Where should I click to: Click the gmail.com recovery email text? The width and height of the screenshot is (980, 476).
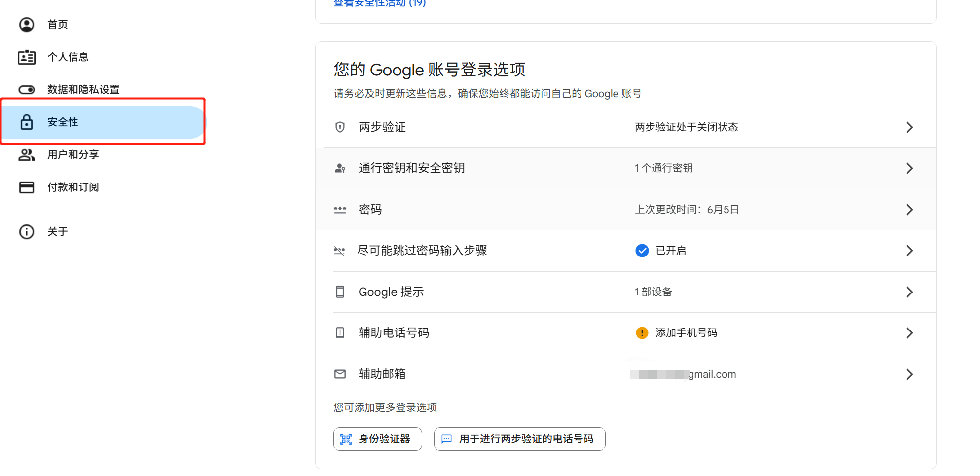click(x=683, y=374)
